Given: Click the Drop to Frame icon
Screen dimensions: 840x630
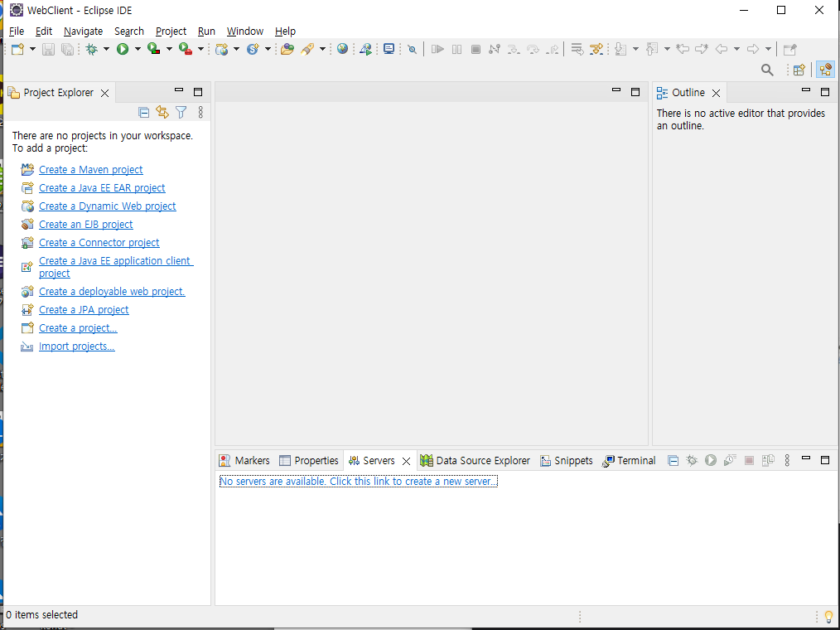Looking at the screenshot, I should (577, 50).
